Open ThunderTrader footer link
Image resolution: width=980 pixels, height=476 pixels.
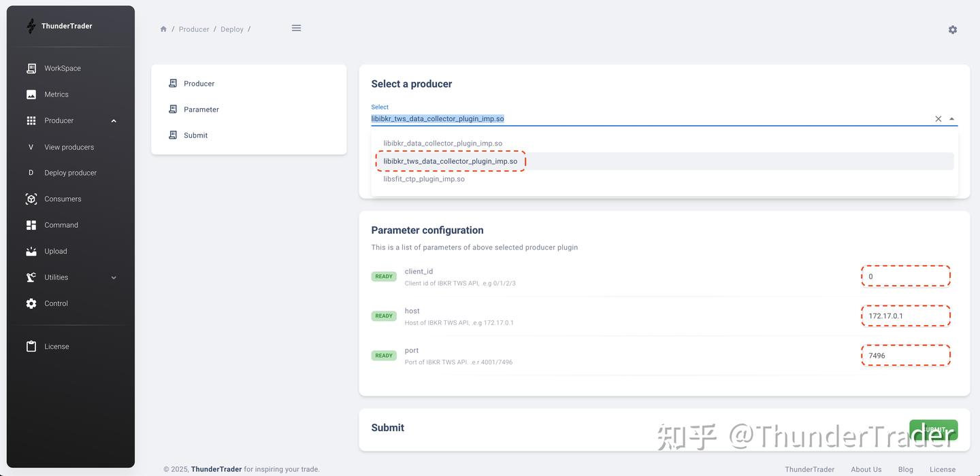[810, 469]
